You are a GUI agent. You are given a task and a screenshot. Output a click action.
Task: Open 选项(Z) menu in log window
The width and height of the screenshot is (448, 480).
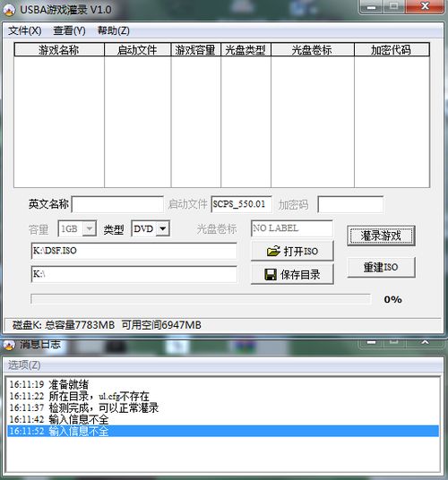[24, 364]
